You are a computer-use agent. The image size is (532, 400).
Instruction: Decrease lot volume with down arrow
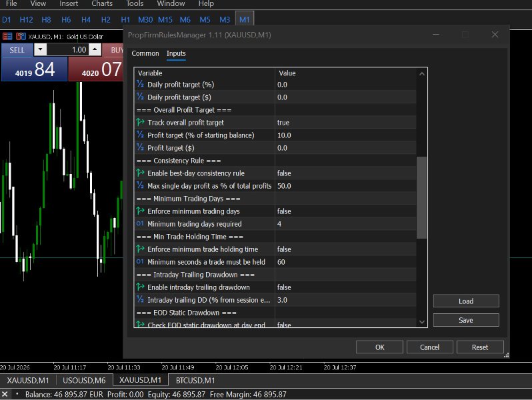pos(41,49)
